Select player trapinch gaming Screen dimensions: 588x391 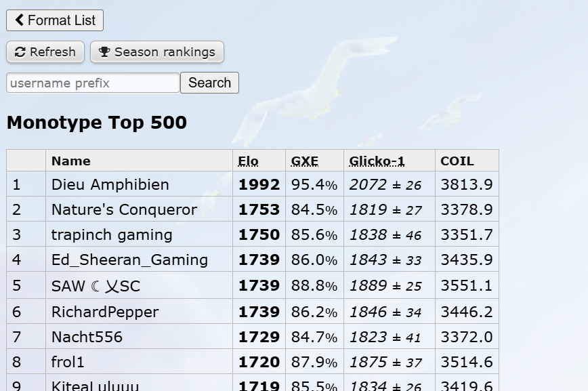click(x=112, y=235)
